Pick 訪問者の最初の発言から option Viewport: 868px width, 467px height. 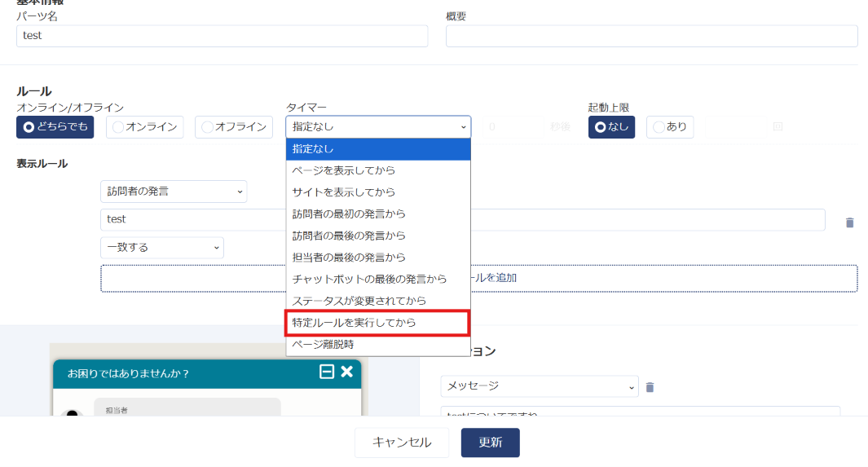pos(378,214)
